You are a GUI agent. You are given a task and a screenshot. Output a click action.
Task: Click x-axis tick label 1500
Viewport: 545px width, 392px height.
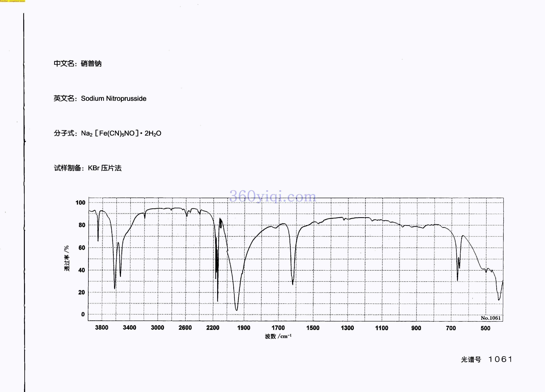tap(313, 328)
